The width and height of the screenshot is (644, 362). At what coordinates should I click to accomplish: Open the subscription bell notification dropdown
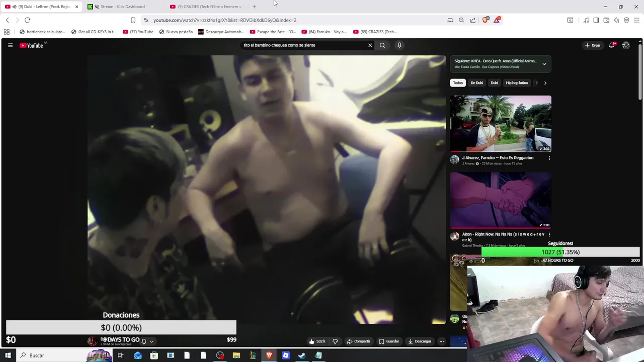click(147, 341)
